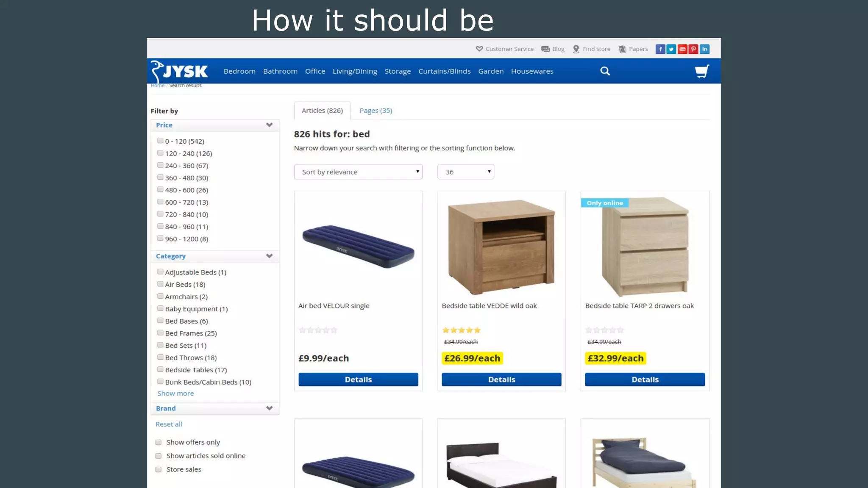The width and height of the screenshot is (868, 488).
Task: Open the YouTube social icon
Action: [682, 49]
